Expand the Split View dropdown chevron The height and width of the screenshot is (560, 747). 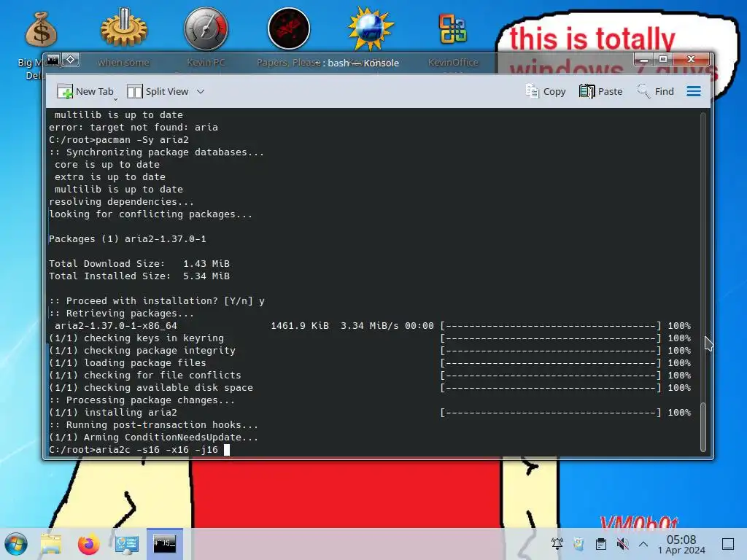(201, 91)
